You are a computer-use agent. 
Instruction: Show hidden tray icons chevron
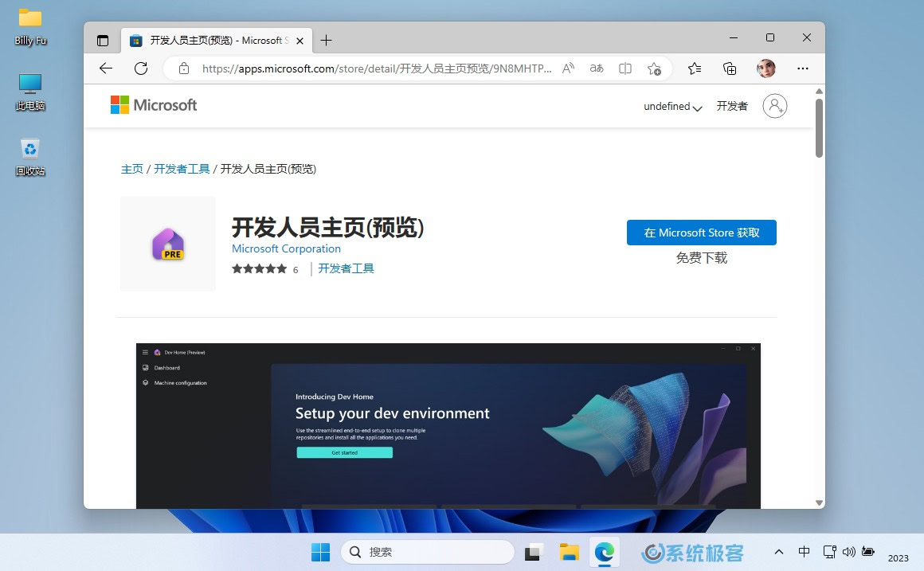pos(778,552)
